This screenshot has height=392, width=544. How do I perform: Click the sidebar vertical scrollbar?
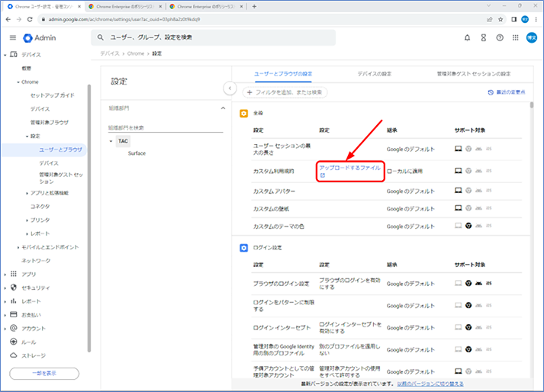click(89, 219)
